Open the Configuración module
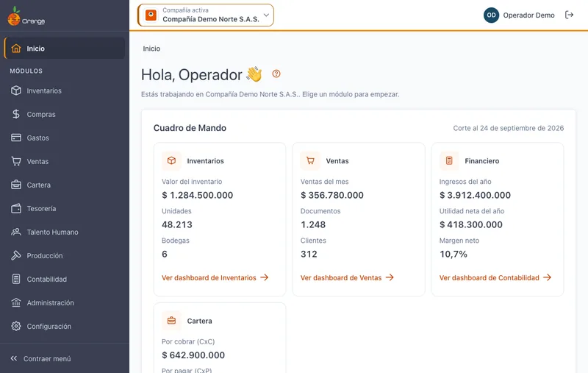 point(65,326)
